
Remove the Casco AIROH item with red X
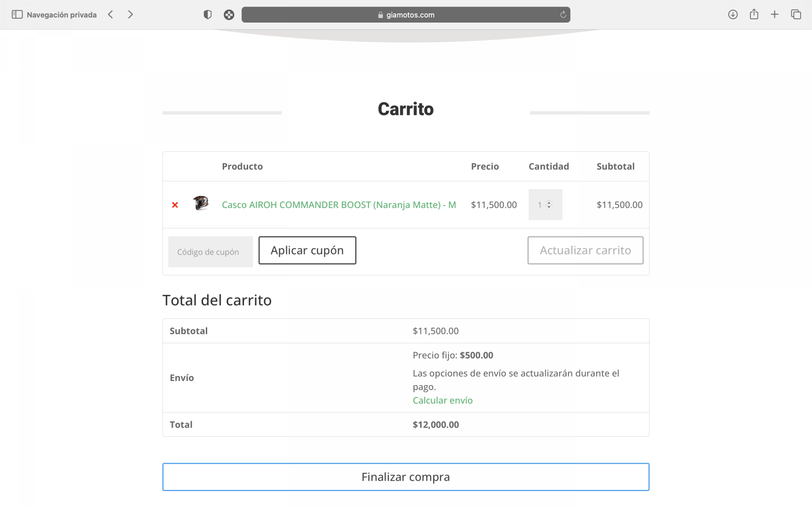point(175,205)
